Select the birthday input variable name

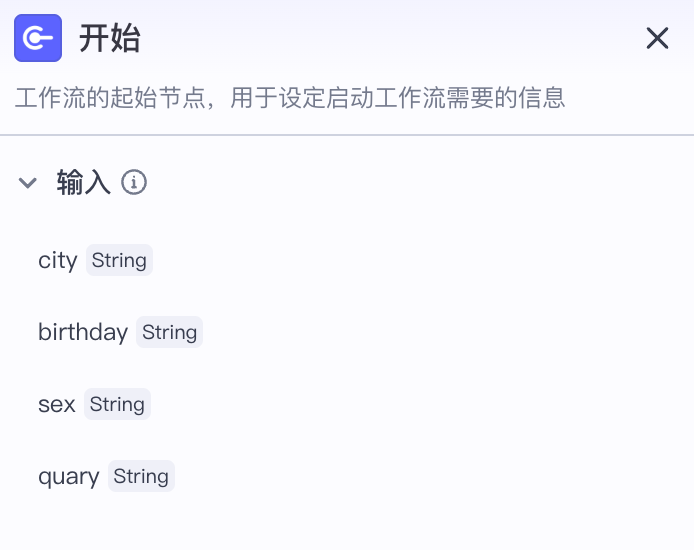pos(83,332)
